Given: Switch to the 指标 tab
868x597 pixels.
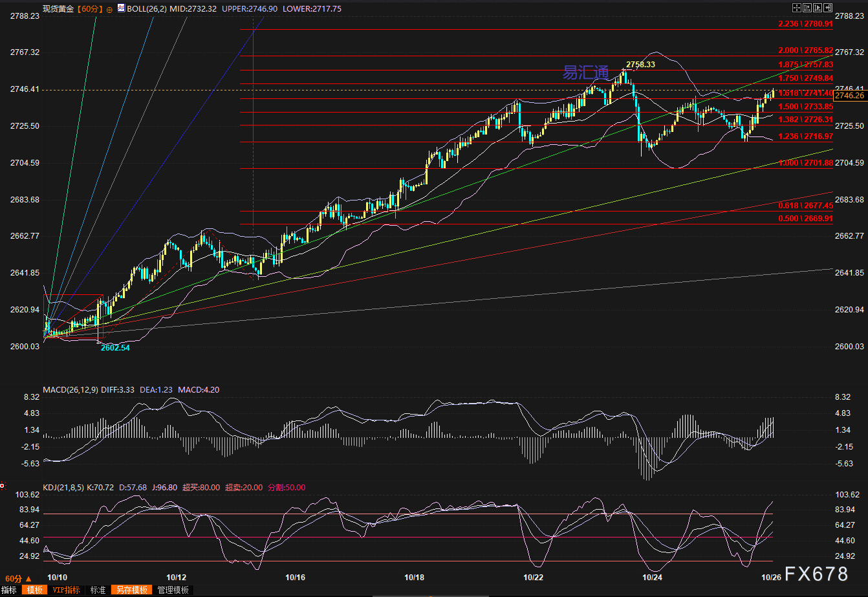Looking at the screenshot, I should [x=9, y=590].
